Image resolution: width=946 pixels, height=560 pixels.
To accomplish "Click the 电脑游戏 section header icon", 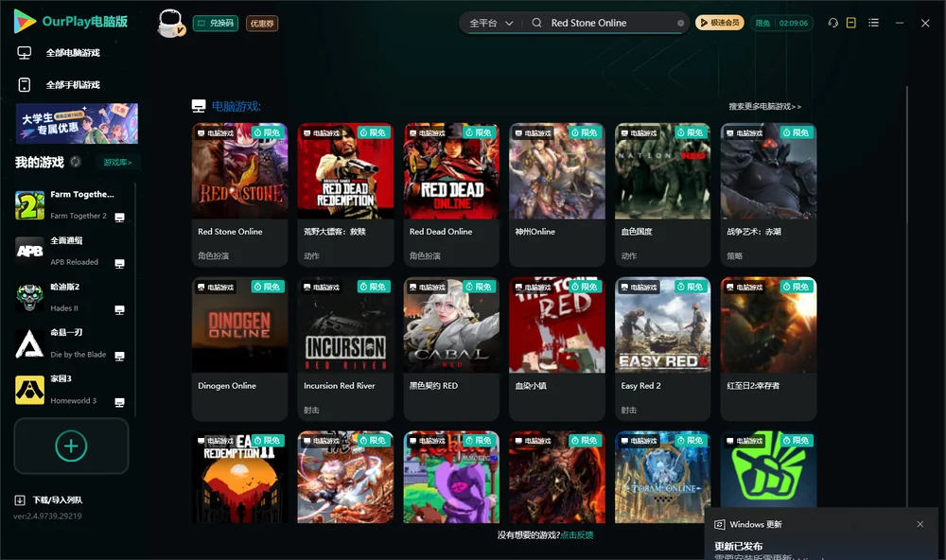I will (199, 106).
